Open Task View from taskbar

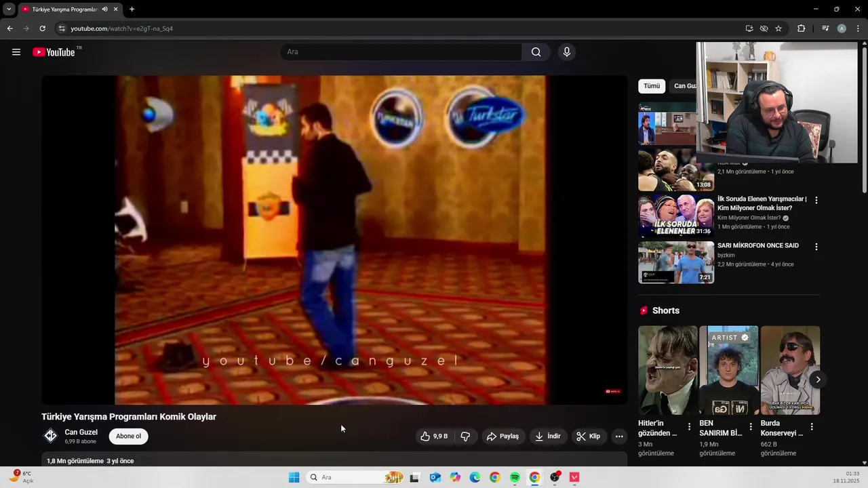click(414, 477)
